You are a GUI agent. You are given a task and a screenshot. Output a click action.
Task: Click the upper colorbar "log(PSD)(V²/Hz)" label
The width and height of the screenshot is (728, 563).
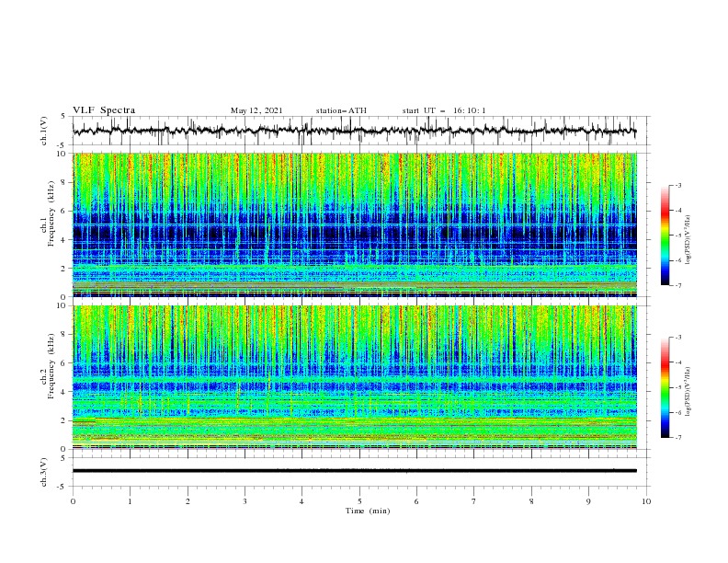pyautogui.click(x=688, y=240)
